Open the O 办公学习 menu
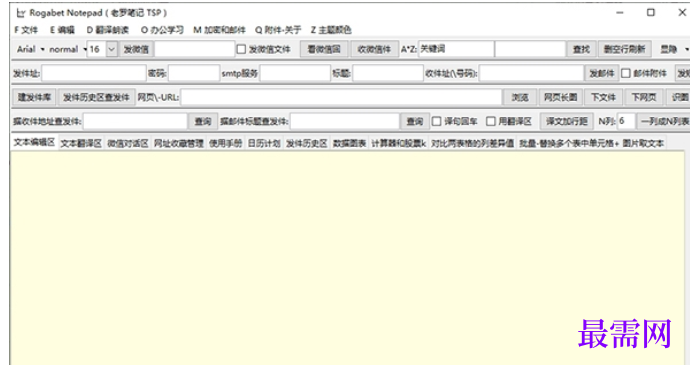 click(162, 30)
